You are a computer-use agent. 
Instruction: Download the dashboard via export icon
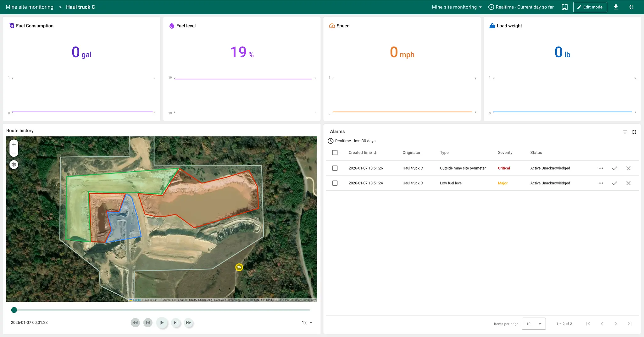coord(616,7)
